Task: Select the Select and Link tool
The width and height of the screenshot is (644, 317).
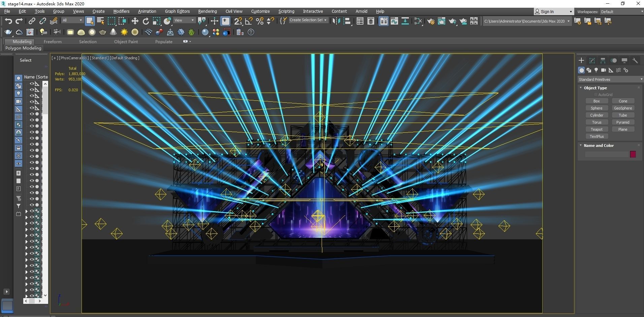Action: coord(32,21)
